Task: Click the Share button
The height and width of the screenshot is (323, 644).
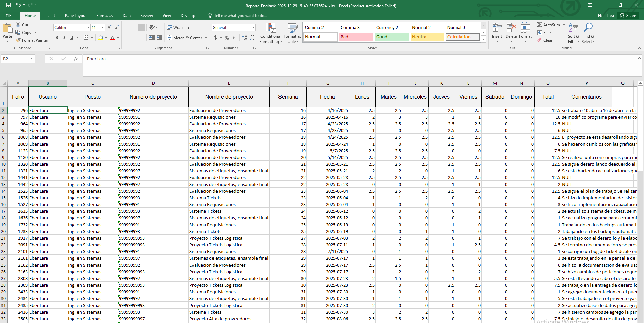Action: tap(628, 16)
